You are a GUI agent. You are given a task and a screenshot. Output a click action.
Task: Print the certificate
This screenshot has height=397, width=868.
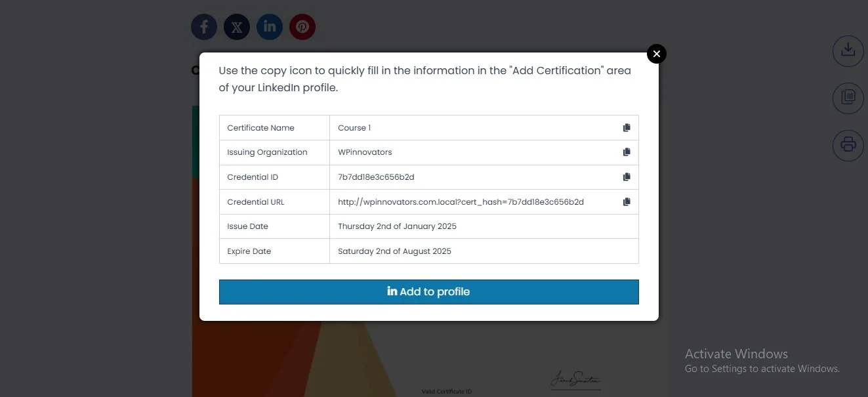pos(848,145)
